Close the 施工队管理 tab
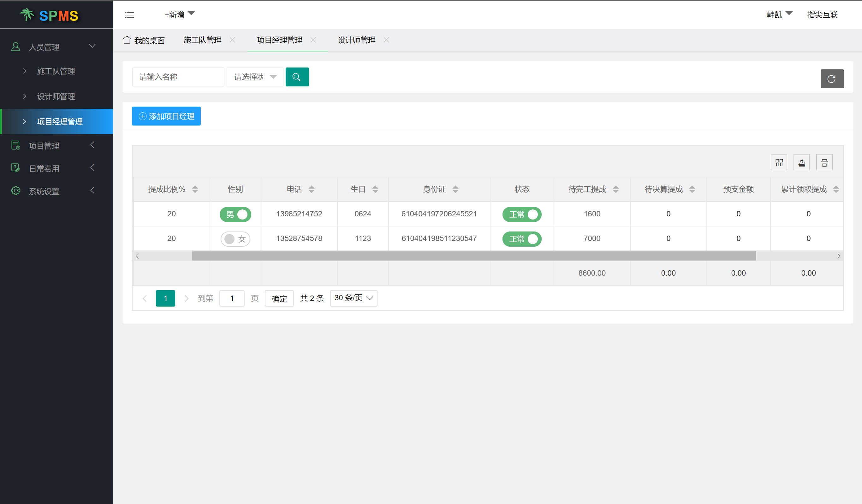 (x=232, y=40)
